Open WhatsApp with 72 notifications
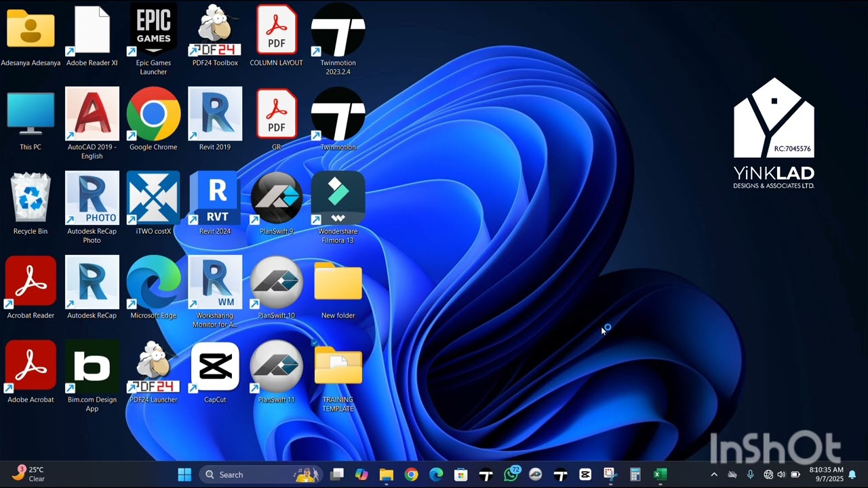Screen dimensions: 868x488 pyautogui.click(x=511, y=474)
